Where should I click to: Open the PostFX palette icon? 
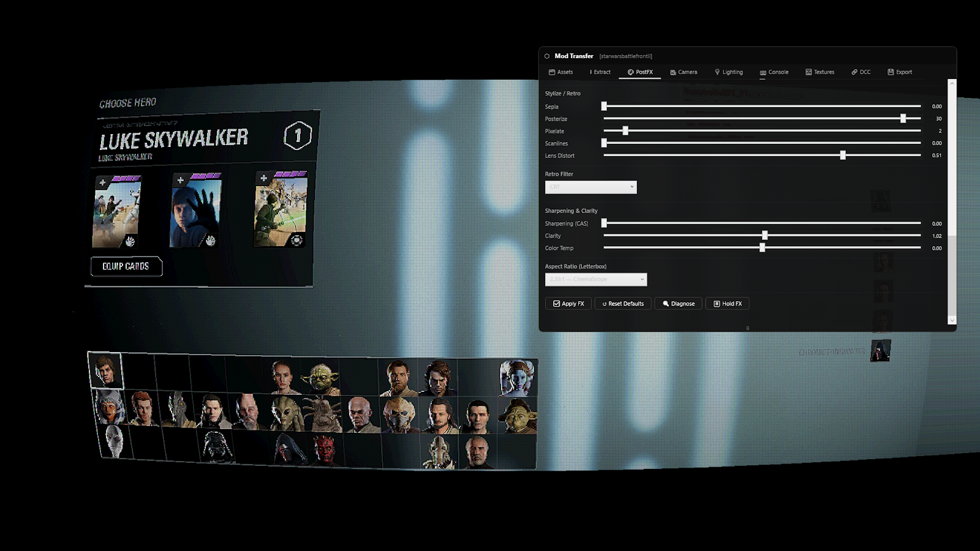point(629,72)
